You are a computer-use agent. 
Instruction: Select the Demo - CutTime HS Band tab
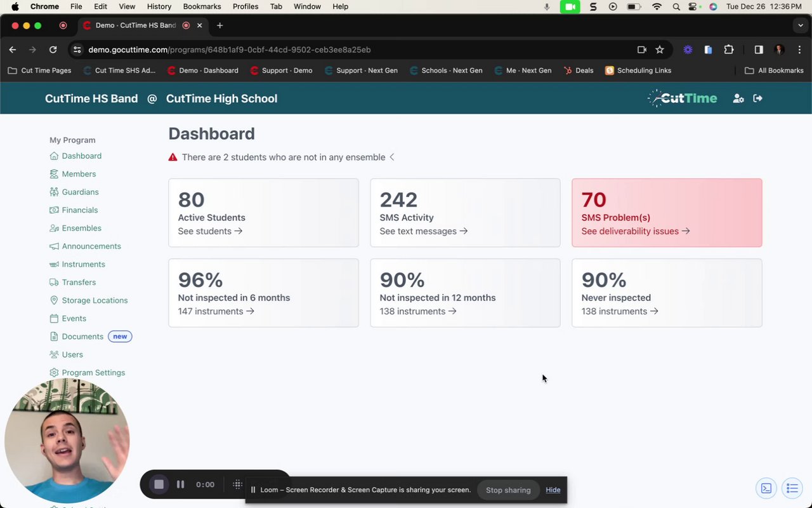(143, 25)
